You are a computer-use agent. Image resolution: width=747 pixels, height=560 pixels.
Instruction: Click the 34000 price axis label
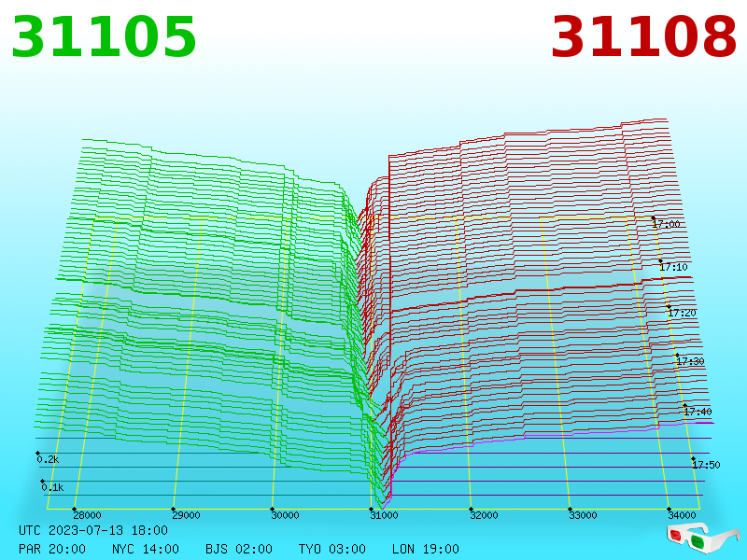pos(683,515)
